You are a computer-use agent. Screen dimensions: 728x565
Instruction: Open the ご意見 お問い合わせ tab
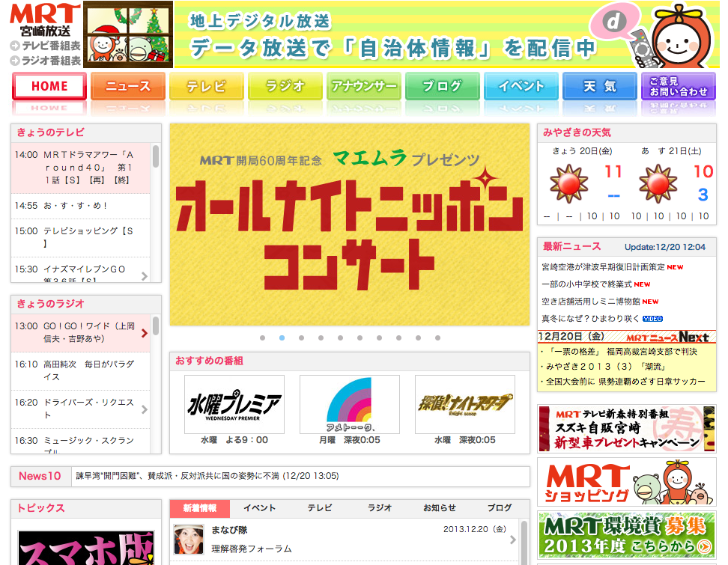tap(679, 86)
